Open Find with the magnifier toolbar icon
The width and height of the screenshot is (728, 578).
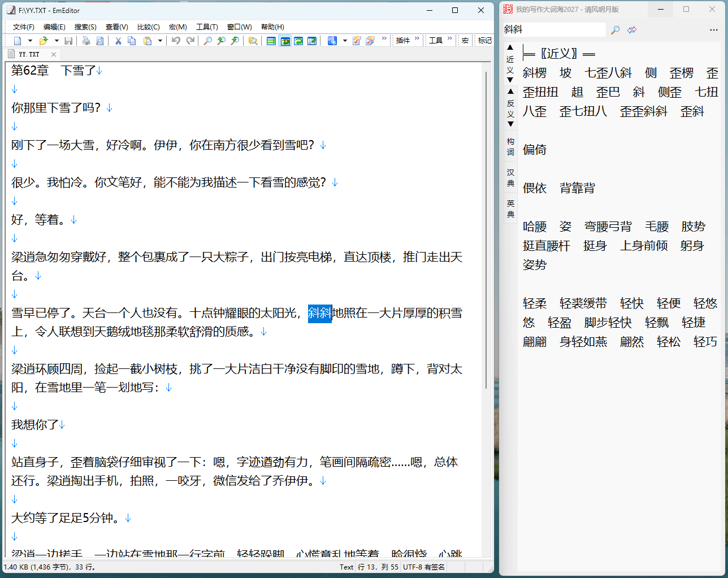click(x=207, y=41)
